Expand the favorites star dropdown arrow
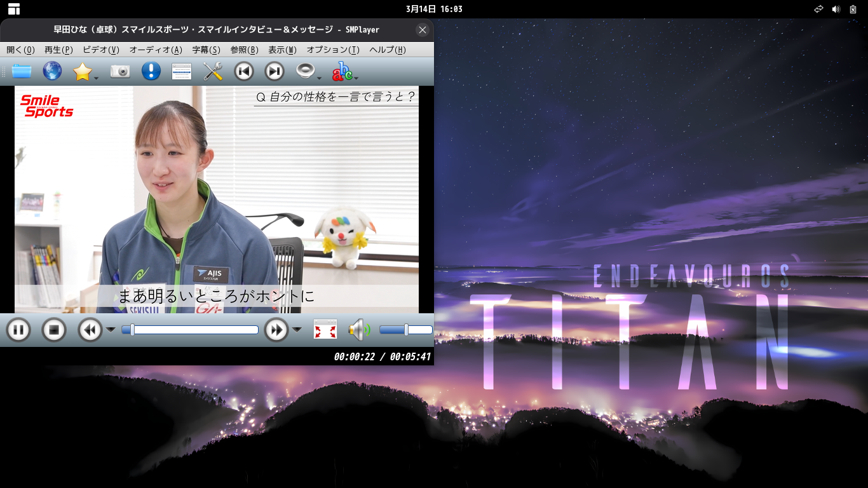868x488 pixels. (97, 79)
